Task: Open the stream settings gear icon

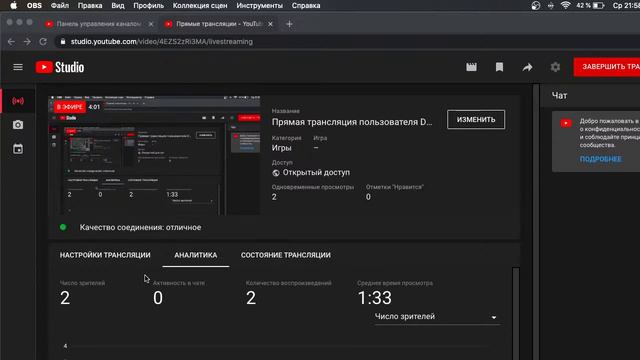Action: pos(555,67)
